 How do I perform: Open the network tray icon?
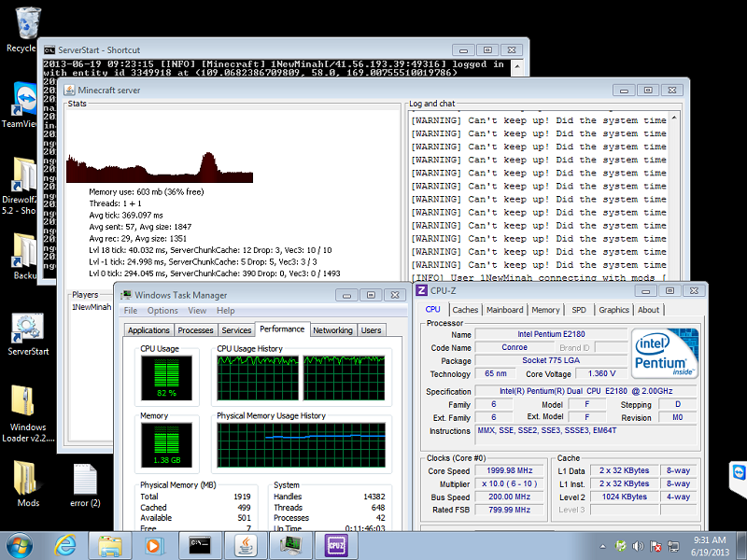[673, 546]
